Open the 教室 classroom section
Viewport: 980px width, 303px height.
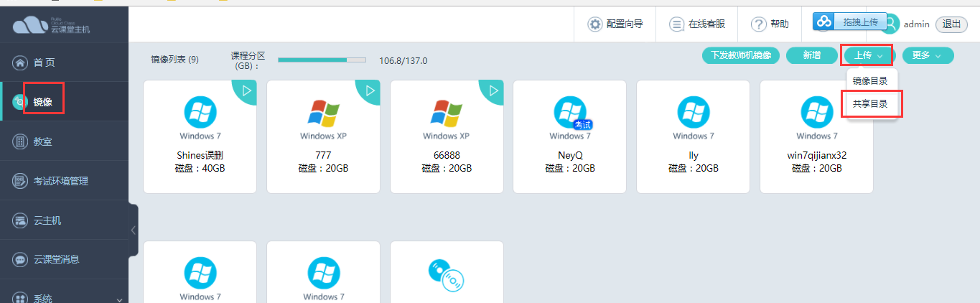(x=64, y=141)
